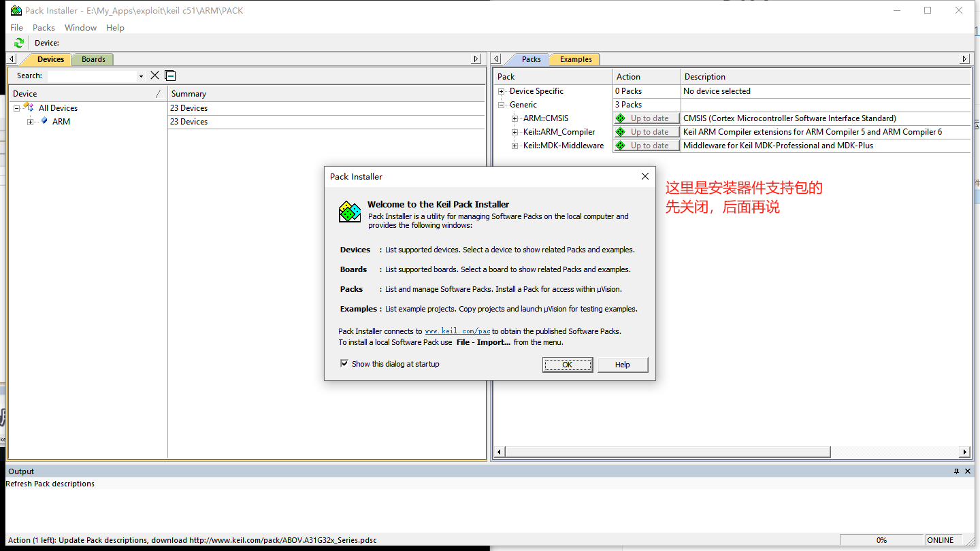The height and width of the screenshot is (551, 980).
Task: Click the ARM vendor icon
Action: coord(44,121)
